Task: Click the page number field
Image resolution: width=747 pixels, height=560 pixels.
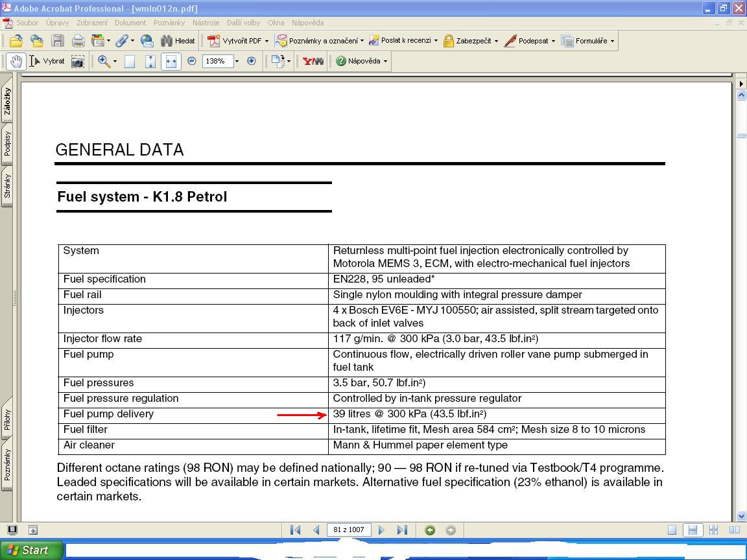Action: tap(349, 530)
